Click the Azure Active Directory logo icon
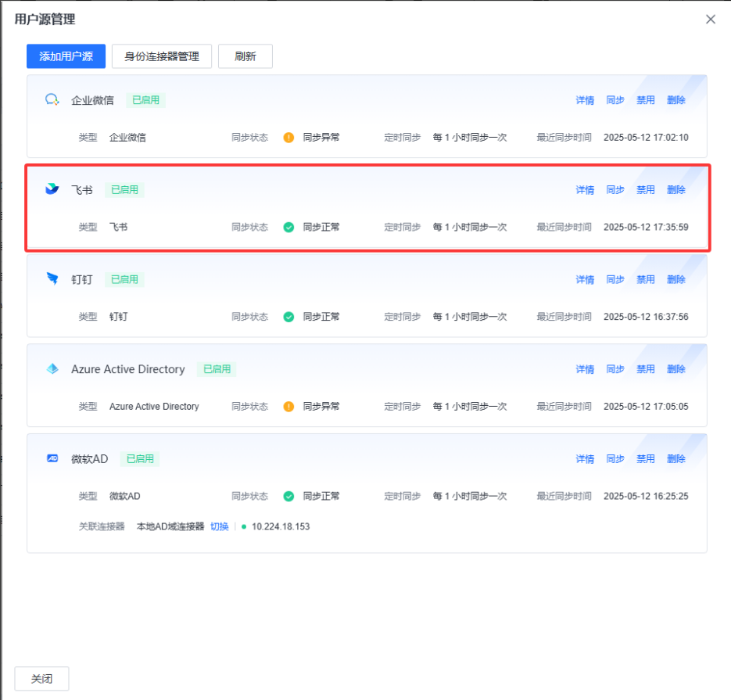Image resolution: width=731 pixels, height=700 pixels. (x=52, y=369)
